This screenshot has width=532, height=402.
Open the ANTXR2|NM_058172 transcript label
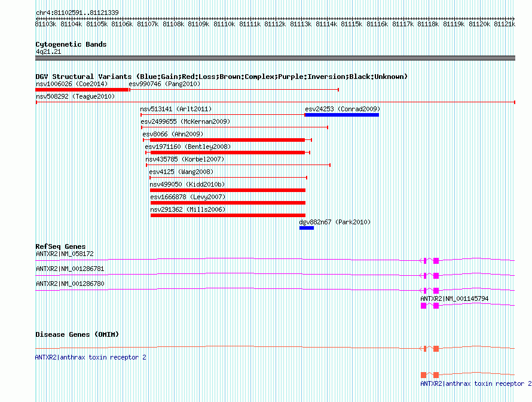pyautogui.click(x=65, y=254)
